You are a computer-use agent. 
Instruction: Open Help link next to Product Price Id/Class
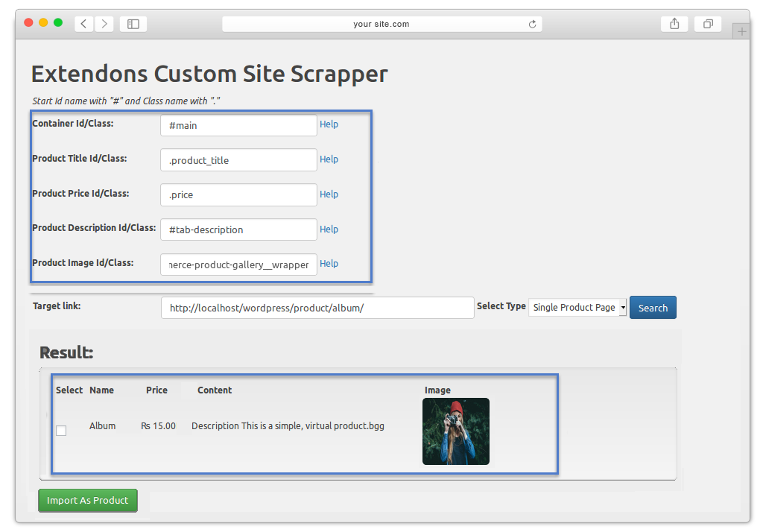pyautogui.click(x=329, y=194)
